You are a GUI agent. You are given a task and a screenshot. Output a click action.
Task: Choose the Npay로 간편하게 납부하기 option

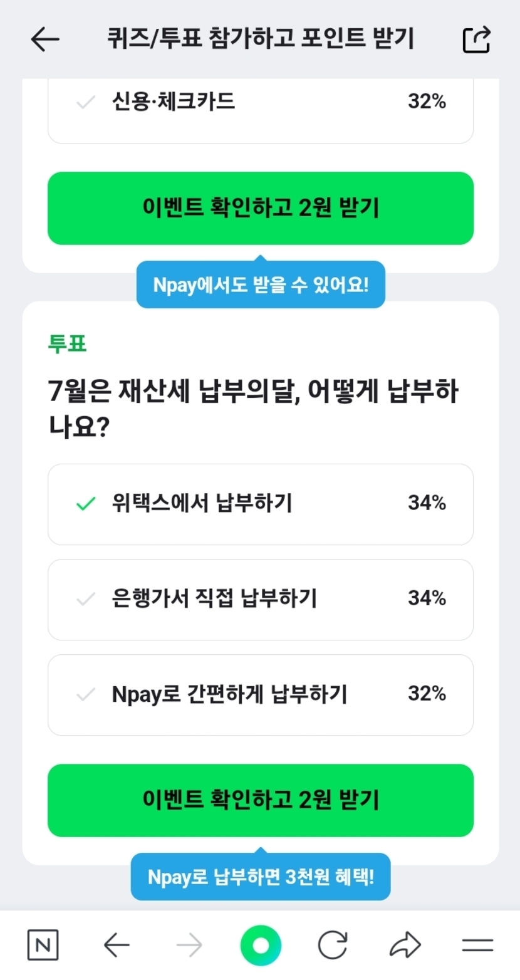[x=261, y=694]
